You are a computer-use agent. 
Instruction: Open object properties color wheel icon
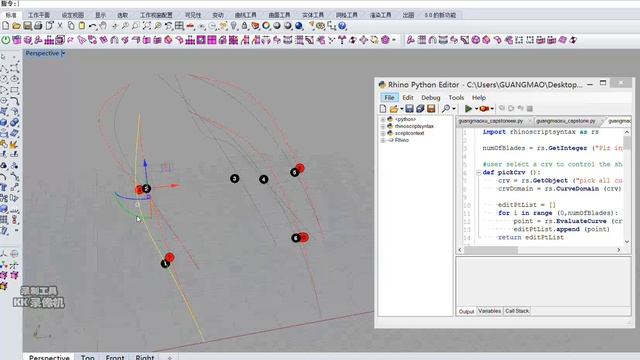click(266, 26)
